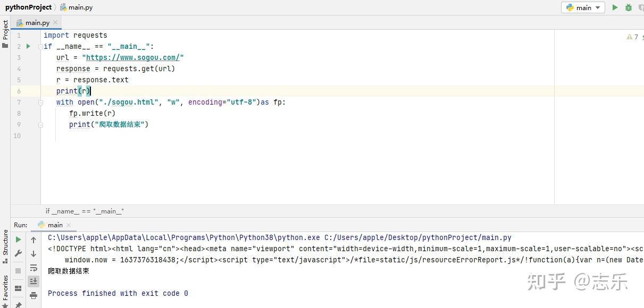This screenshot has width=644, height=308.
Task: Click the print("爬取数据结束") line in editor
Action: click(109, 124)
